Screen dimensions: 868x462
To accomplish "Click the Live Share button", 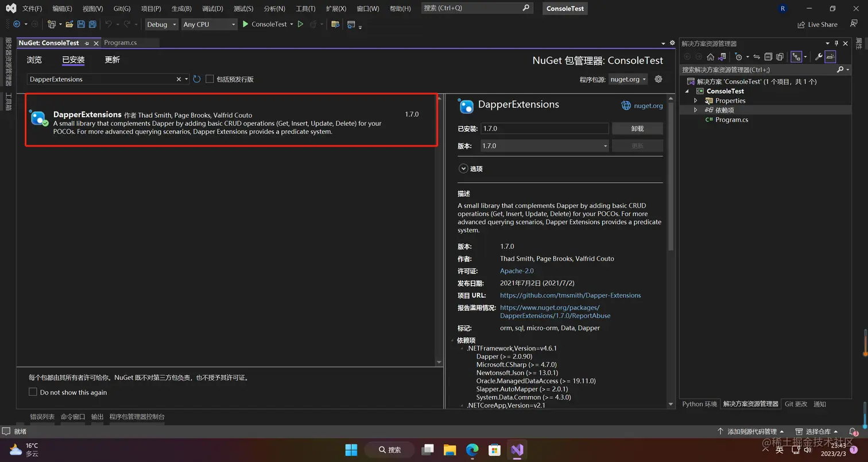I will (817, 24).
